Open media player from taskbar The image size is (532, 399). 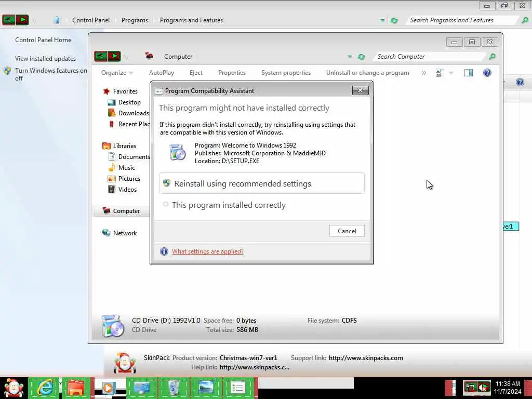pos(108,388)
